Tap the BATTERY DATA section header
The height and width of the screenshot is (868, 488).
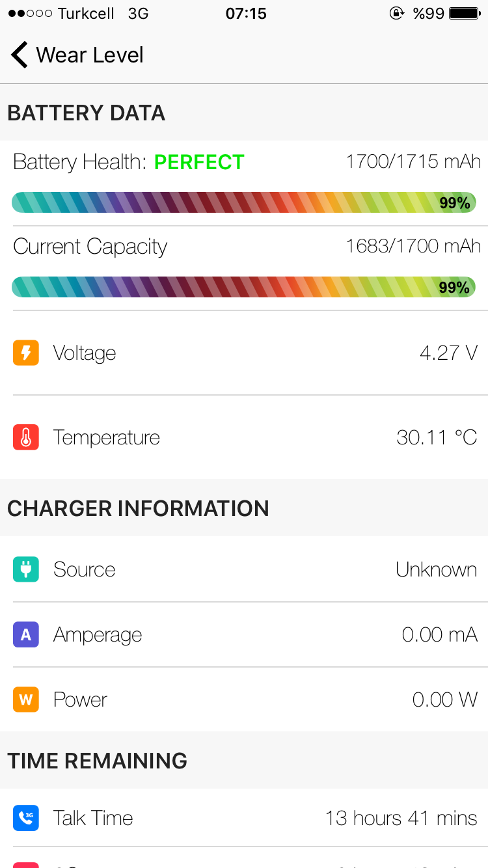click(87, 113)
